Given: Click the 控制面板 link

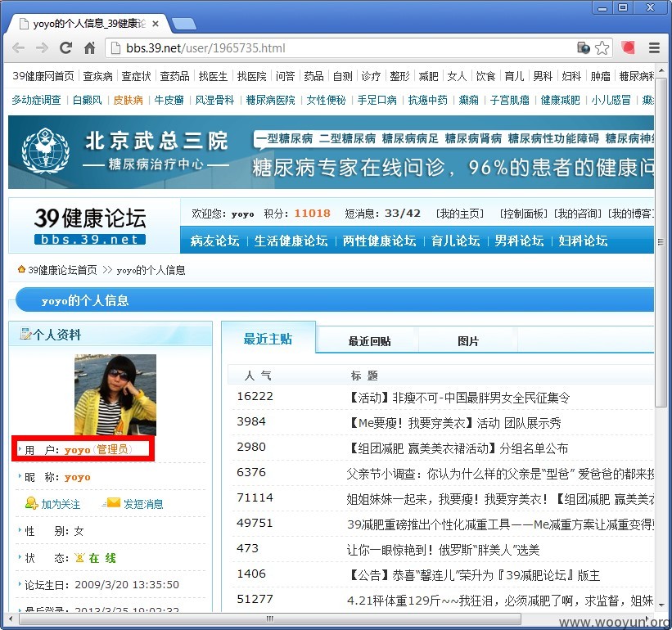Looking at the screenshot, I should click(x=524, y=214).
